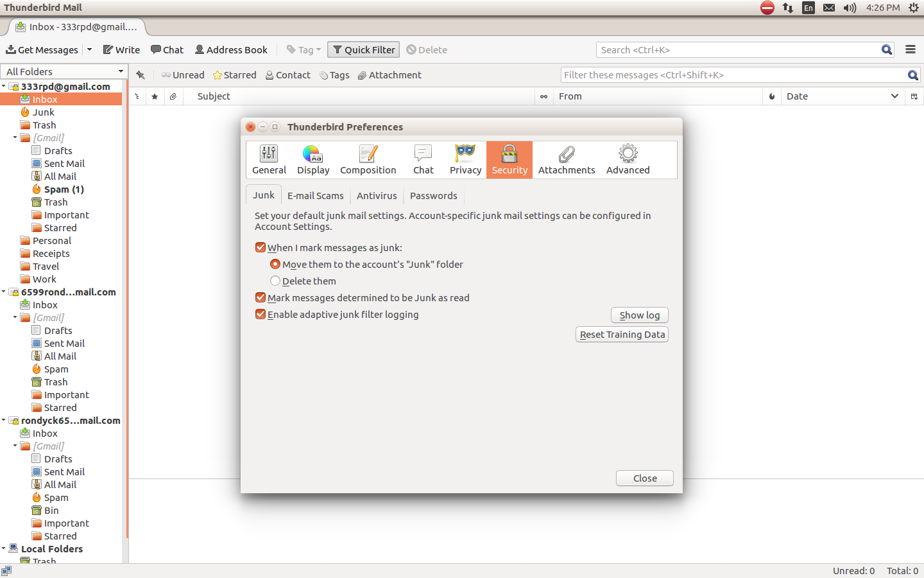
Task: Collapse the Local Folders tree
Action: [x=4, y=548]
